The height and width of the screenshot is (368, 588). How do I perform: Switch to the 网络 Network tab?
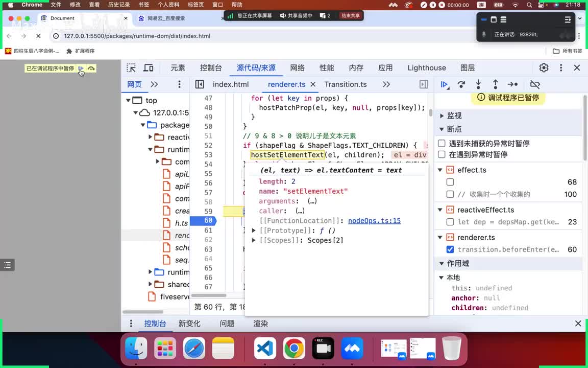coord(298,68)
